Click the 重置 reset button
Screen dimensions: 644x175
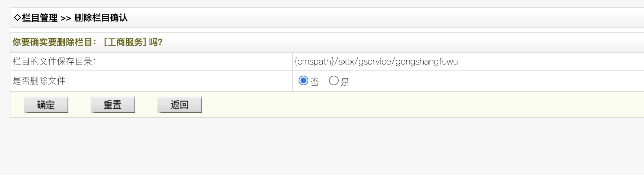click(x=113, y=105)
